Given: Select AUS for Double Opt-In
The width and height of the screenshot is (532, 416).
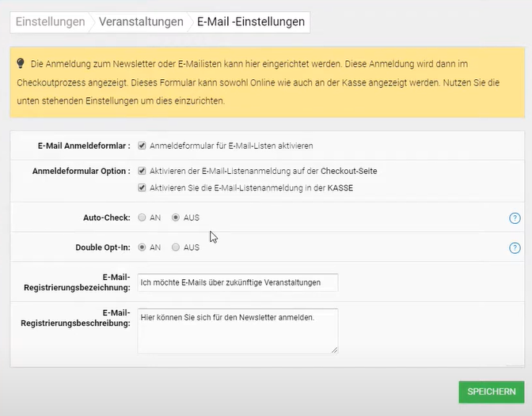Looking at the screenshot, I should (176, 248).
